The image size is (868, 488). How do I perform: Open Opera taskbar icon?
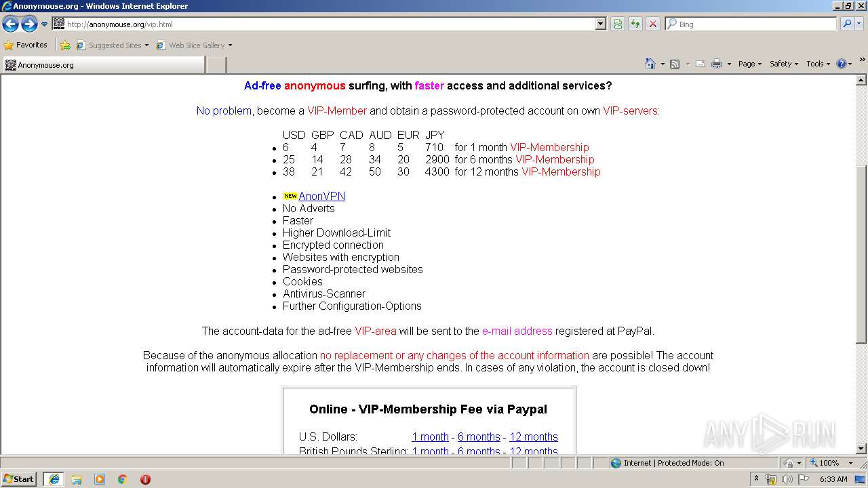145,479
